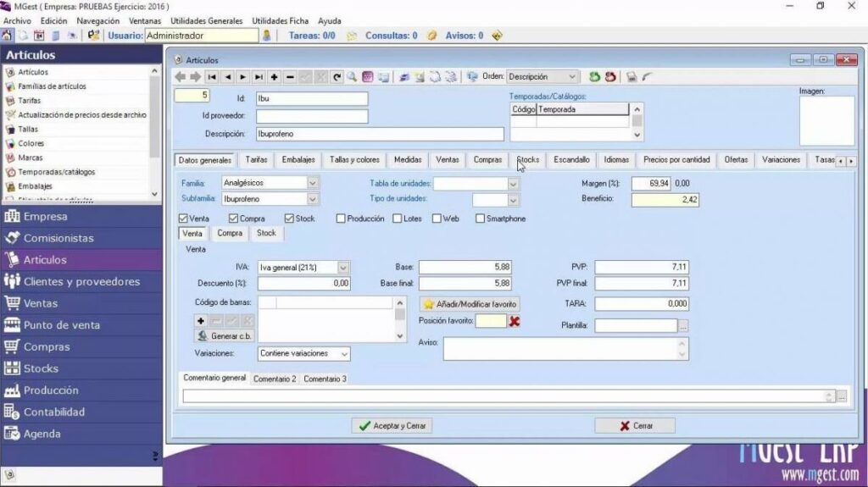Open the Orden Descripción combo box
Image resolution: width=868 pixels, height=487 pixels.
(x=542, y=77)
